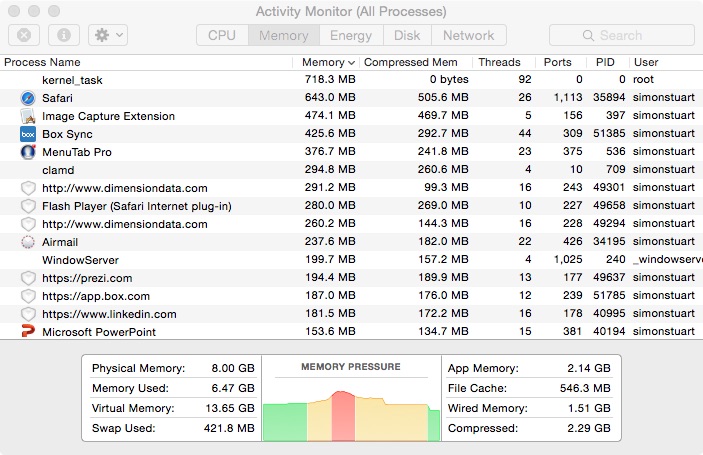Sort by the Memory column header
The image size is (703, 455).
click(x=328, y=62)
